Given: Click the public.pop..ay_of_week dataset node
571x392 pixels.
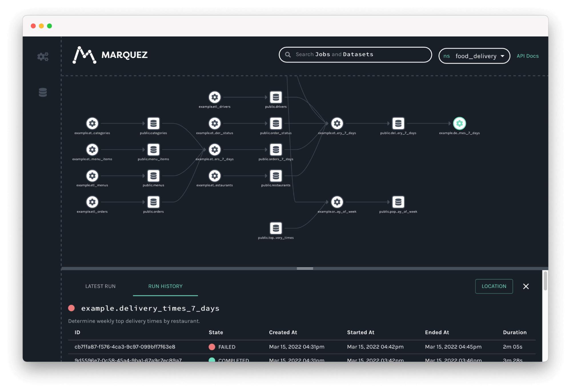Looking at the screenshot, I should pyautogui.click(x=398, y=202).
